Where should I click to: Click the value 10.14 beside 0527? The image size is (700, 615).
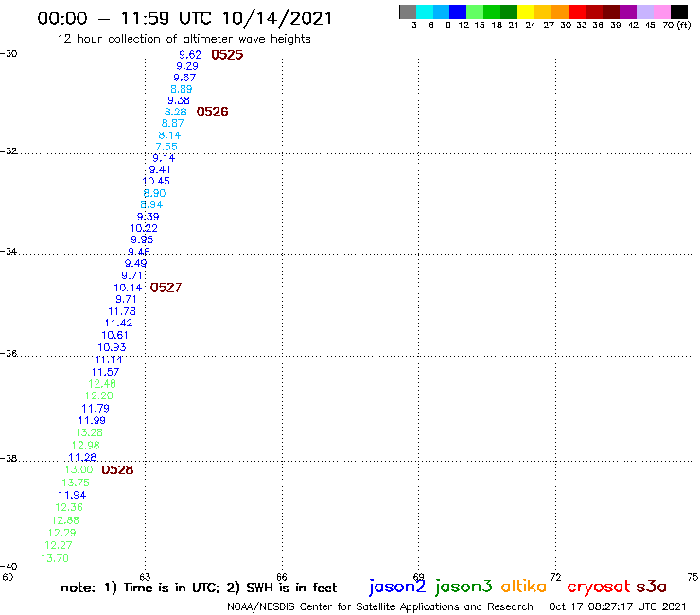tap(128, 288)
